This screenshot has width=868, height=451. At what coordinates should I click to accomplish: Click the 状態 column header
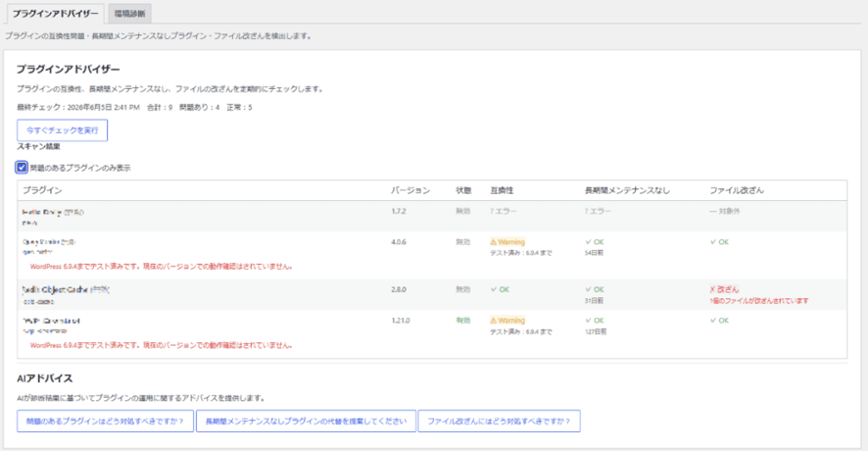tap(463, 190)
